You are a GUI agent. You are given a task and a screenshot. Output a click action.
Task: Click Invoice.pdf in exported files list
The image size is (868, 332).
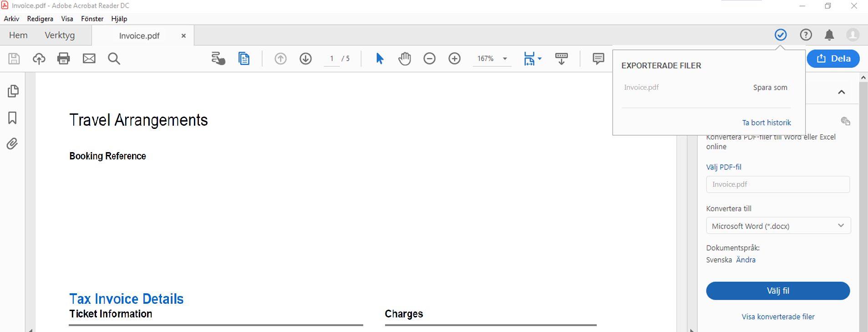pyautogui.click(x=641, y=87)
